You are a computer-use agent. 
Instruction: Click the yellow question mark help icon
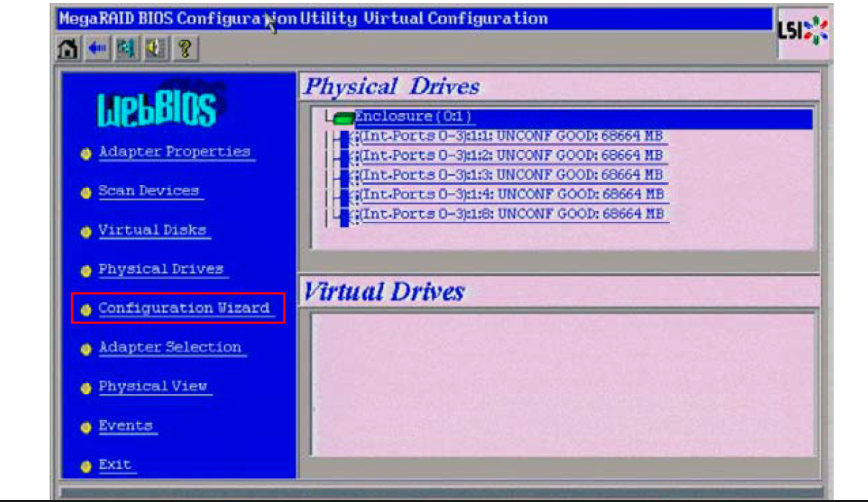click(185, 49)
